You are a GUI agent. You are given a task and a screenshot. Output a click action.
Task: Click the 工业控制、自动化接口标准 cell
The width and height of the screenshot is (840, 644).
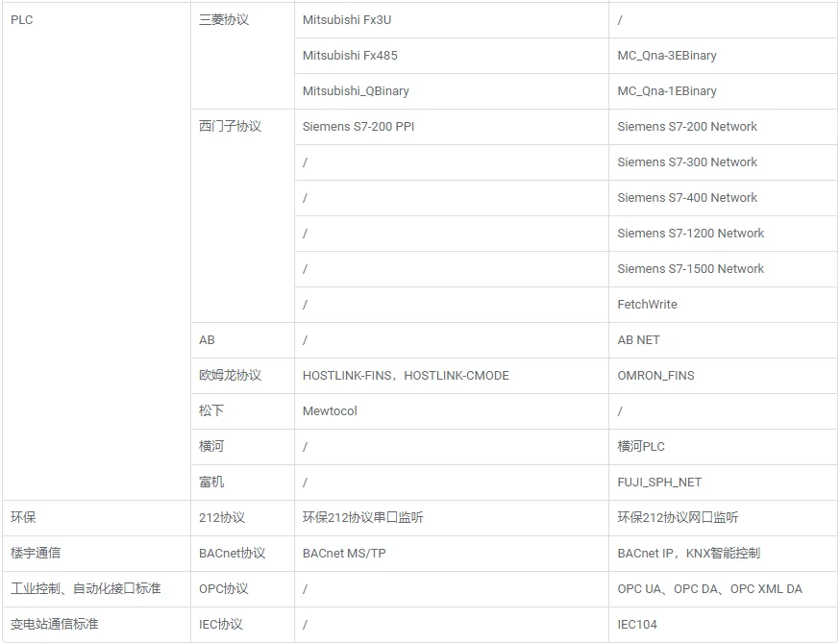click(x=96, y=589)
